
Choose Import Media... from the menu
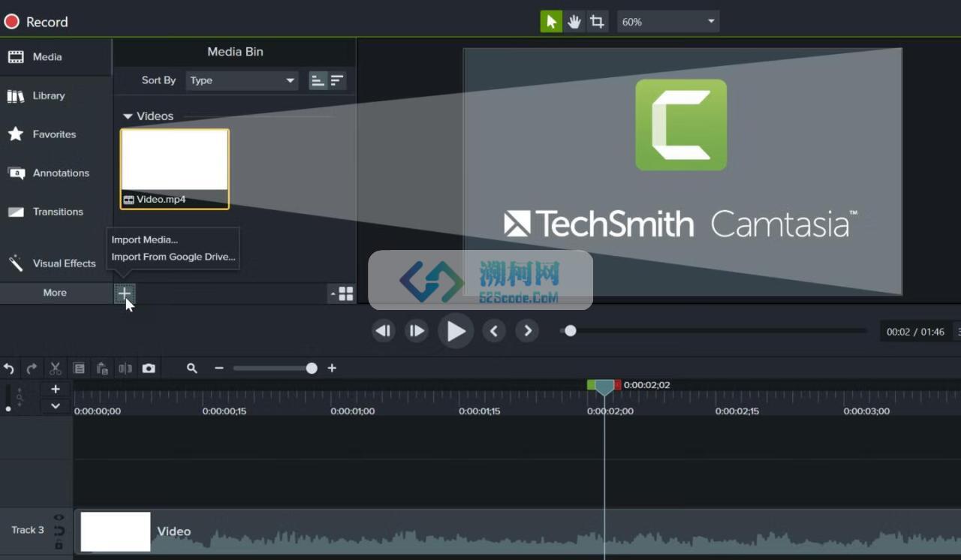(145, 239)
